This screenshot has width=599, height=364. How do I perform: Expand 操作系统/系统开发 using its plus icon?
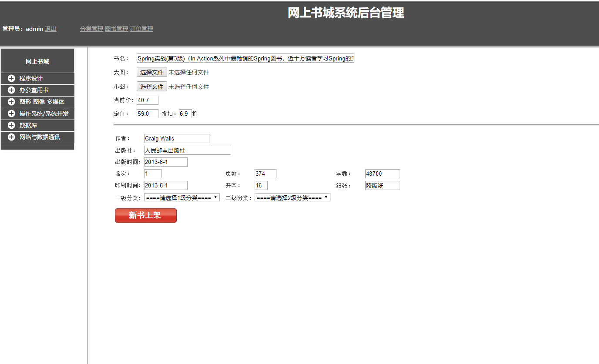[x=11, y=114]
